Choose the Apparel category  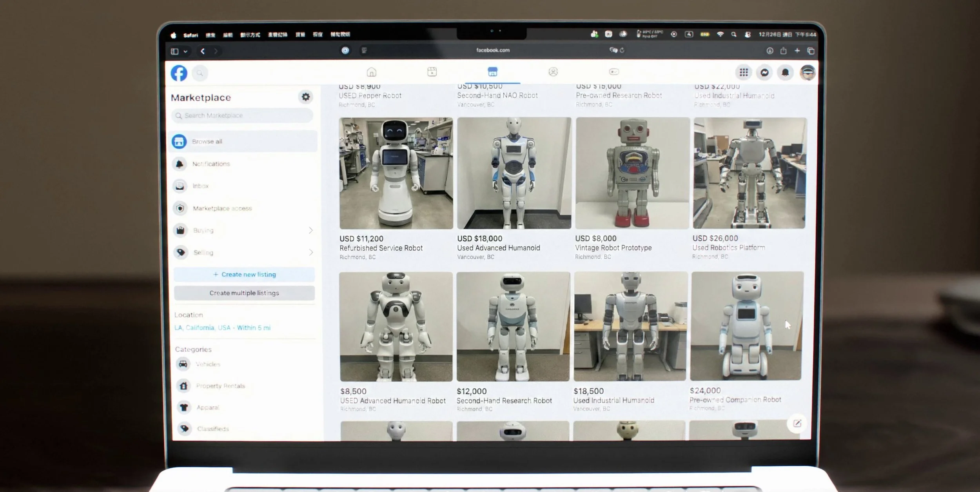tap(245, 407)
